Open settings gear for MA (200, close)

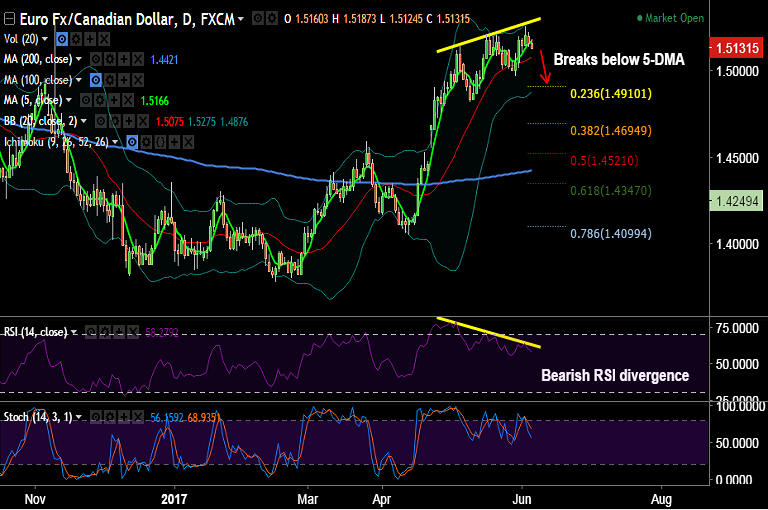[x=110, y=59]
